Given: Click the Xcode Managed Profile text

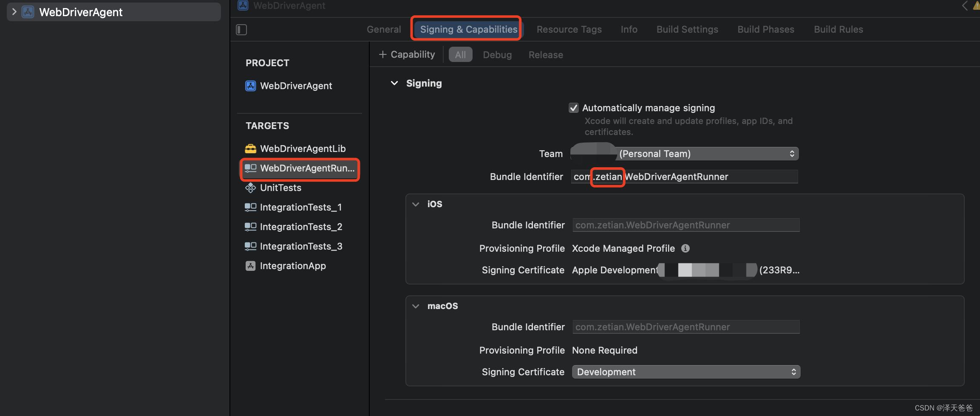Looking at the screenshot, I should point(623,248).
